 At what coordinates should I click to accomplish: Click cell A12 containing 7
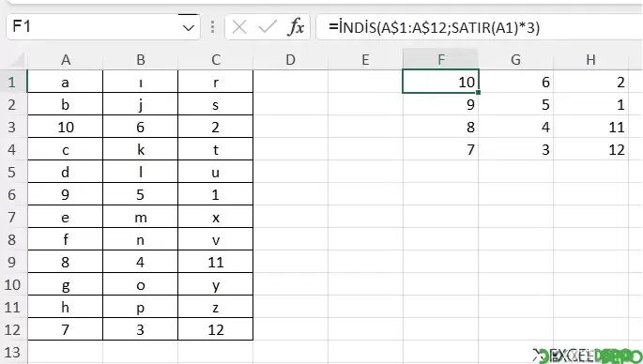pos(65,329)
